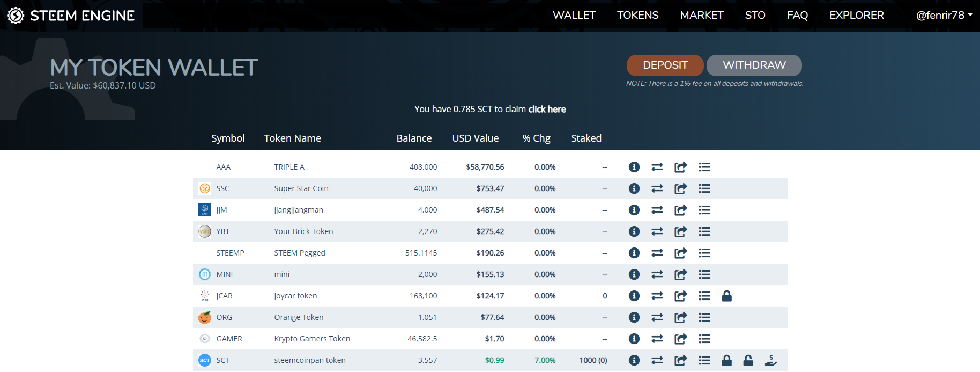Click STEEMP balance 515.1145
This screenshot has width=980, height=372.
point(421,253)
